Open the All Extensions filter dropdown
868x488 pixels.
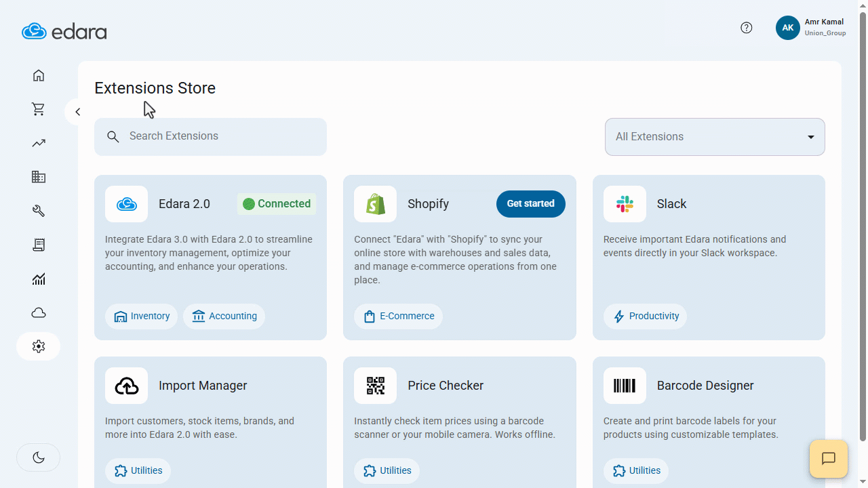(x=715, y=137)
